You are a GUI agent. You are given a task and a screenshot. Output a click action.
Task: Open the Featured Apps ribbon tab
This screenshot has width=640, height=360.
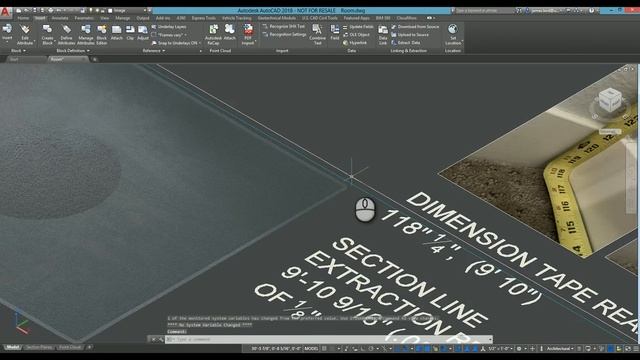point(356,18)
